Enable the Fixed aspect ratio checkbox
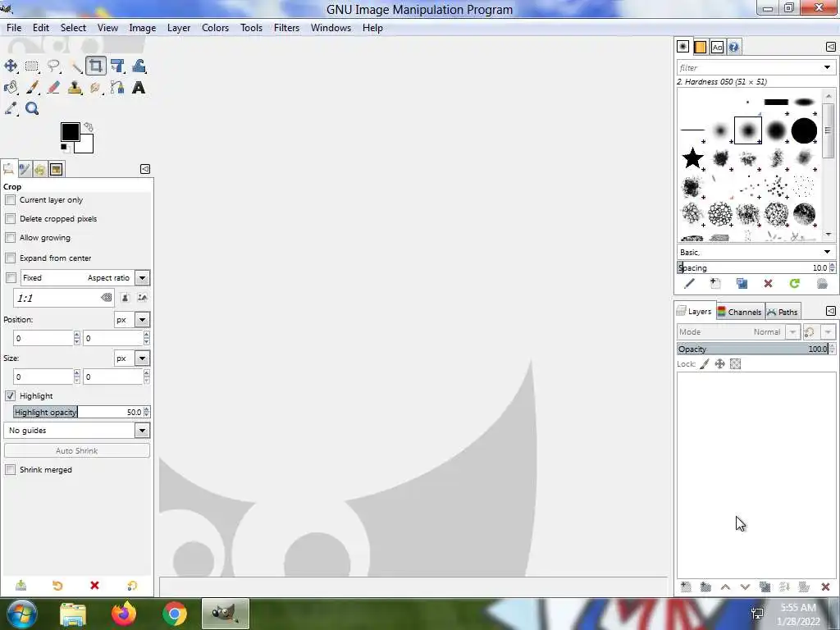This screenshot has height=630, width=840. [x=11, y=277]
